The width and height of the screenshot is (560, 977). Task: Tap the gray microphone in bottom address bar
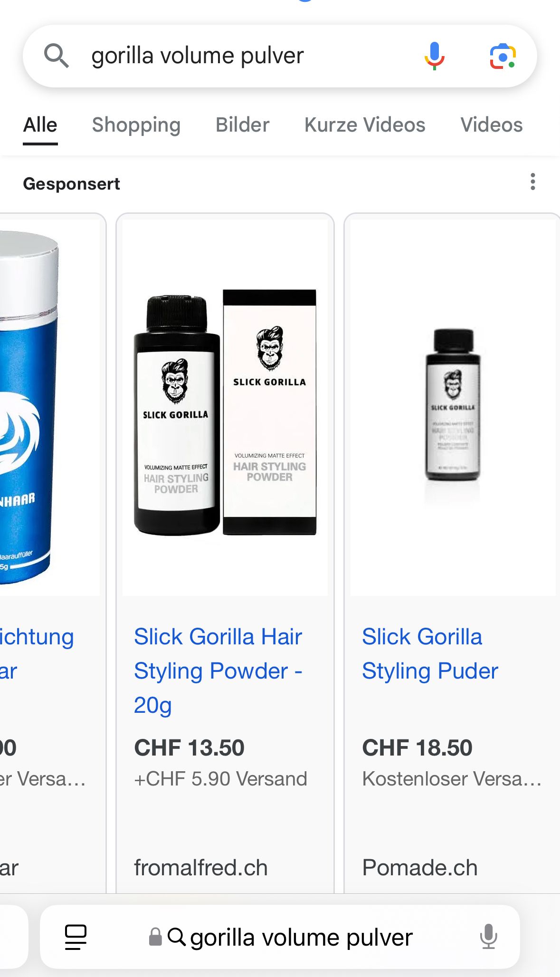coord(488,937)
